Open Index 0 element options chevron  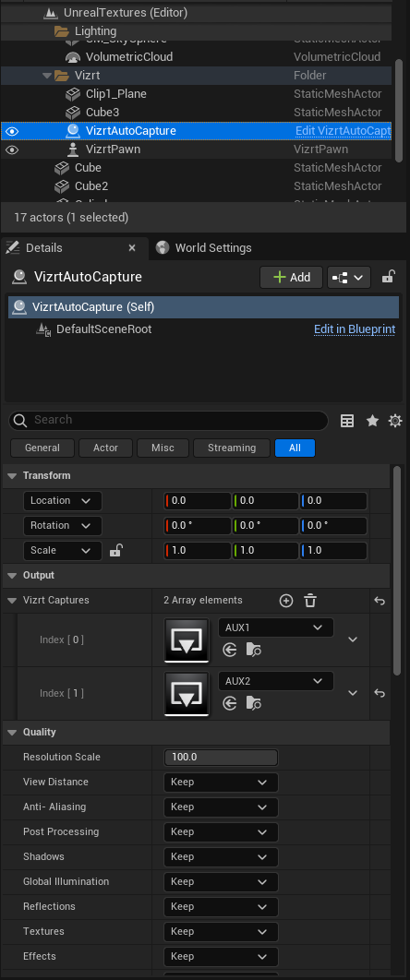point(353,639)
